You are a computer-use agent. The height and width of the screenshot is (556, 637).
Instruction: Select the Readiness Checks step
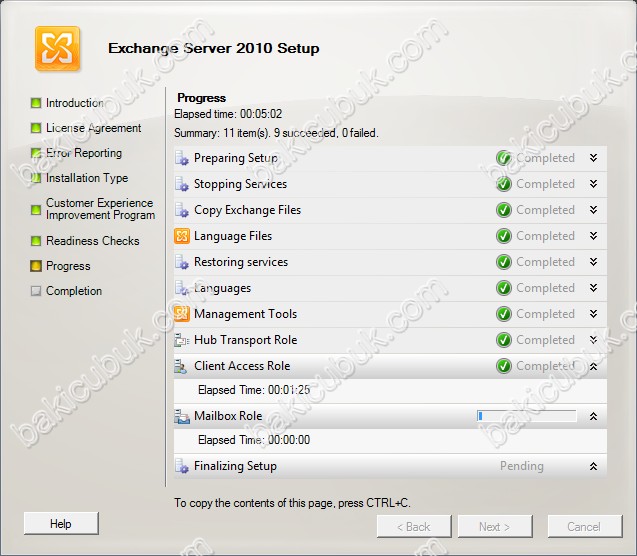(93, 241)
